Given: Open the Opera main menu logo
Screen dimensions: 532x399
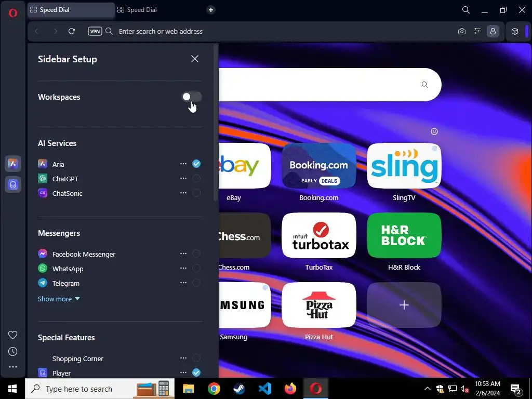Looking at the screenshot, I should [x=13, y=13].
